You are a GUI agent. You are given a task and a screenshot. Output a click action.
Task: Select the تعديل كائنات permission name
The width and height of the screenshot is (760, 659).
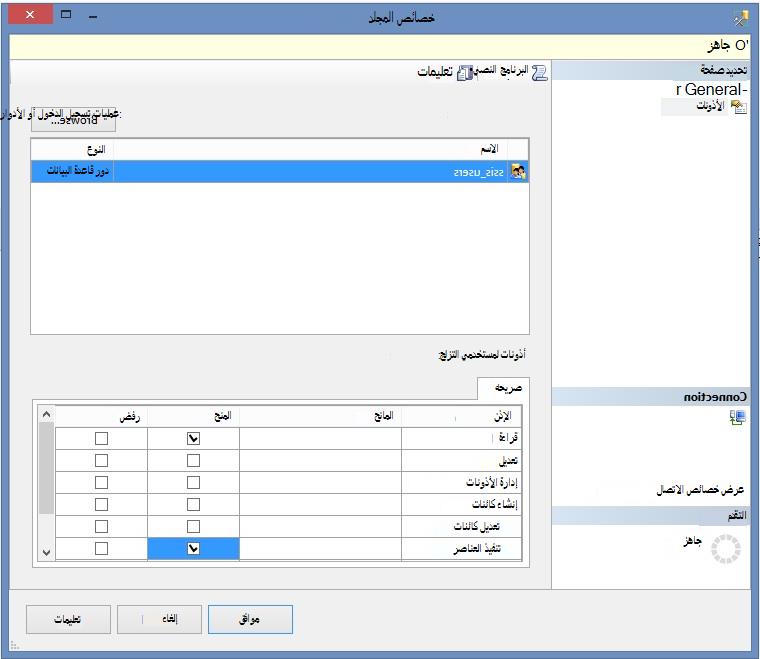click(477, 526)
